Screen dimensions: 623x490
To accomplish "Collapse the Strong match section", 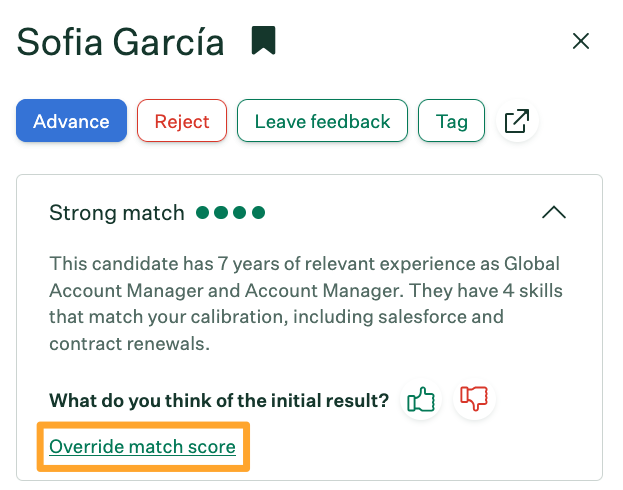I will coord(553,212).
